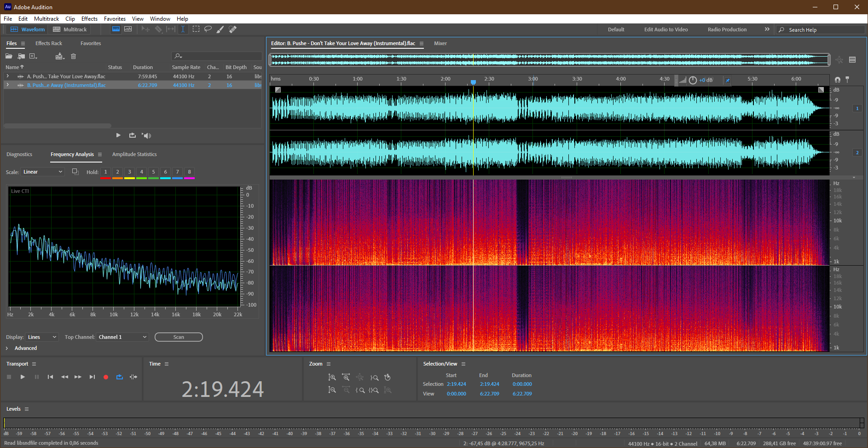Switch to the Effects Rack tab

[49, 43]
